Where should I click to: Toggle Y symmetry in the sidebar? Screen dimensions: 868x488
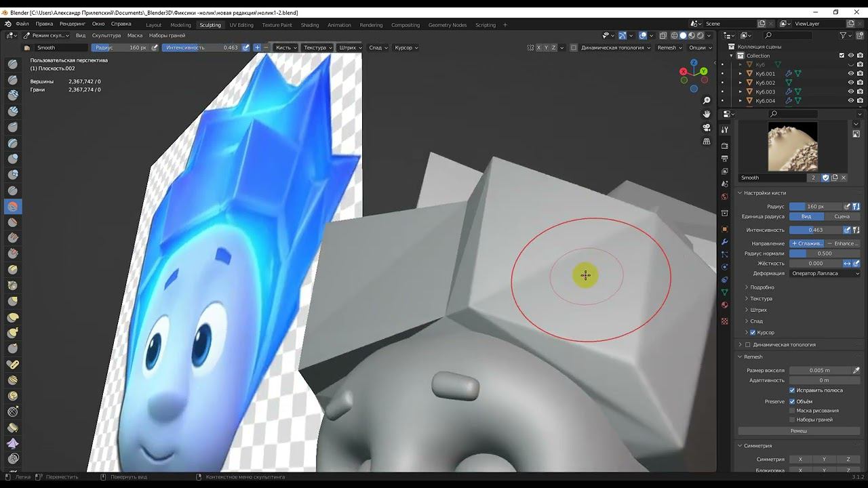(824, 460)
